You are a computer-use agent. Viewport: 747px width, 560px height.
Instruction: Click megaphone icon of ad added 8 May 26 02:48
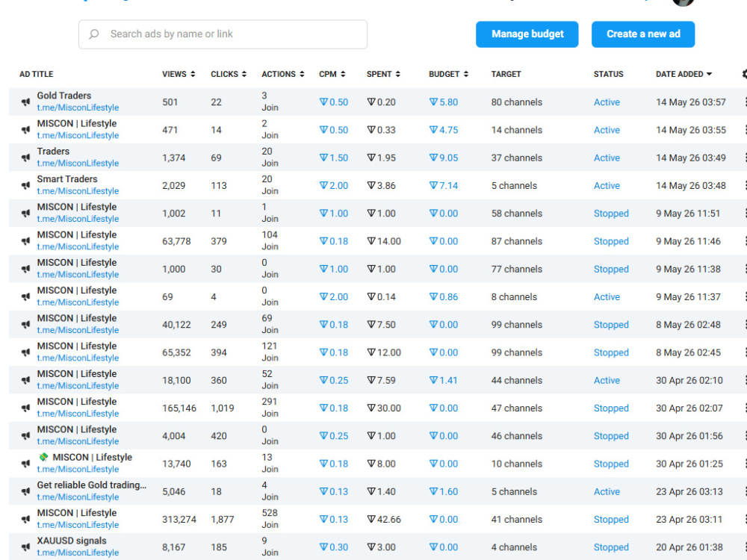[x=25, y=324]
